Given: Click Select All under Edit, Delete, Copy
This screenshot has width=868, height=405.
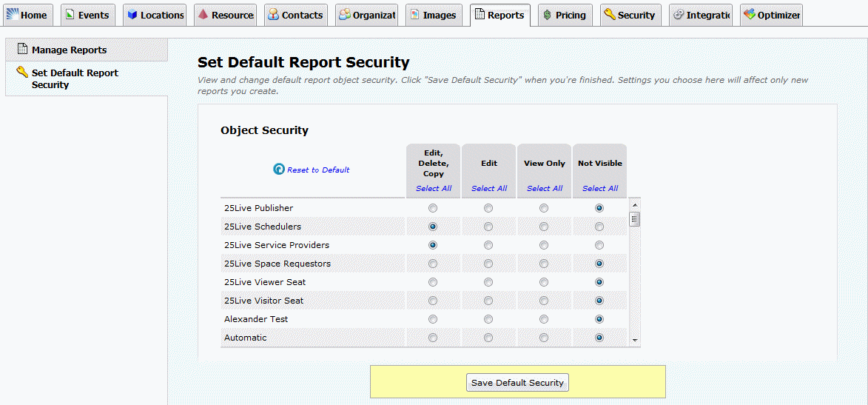Looking at the screenshot, I should pyautogui.click(x=434, y=188).
